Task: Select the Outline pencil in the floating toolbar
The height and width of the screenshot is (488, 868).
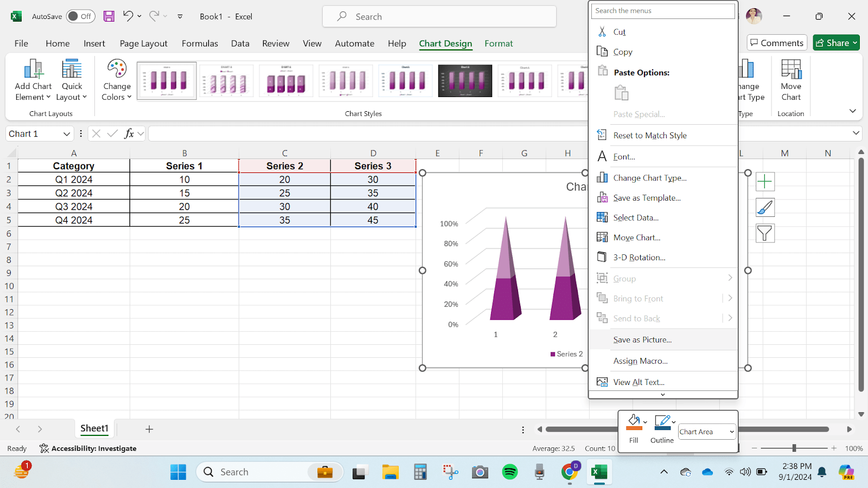Action: point(661,422)
